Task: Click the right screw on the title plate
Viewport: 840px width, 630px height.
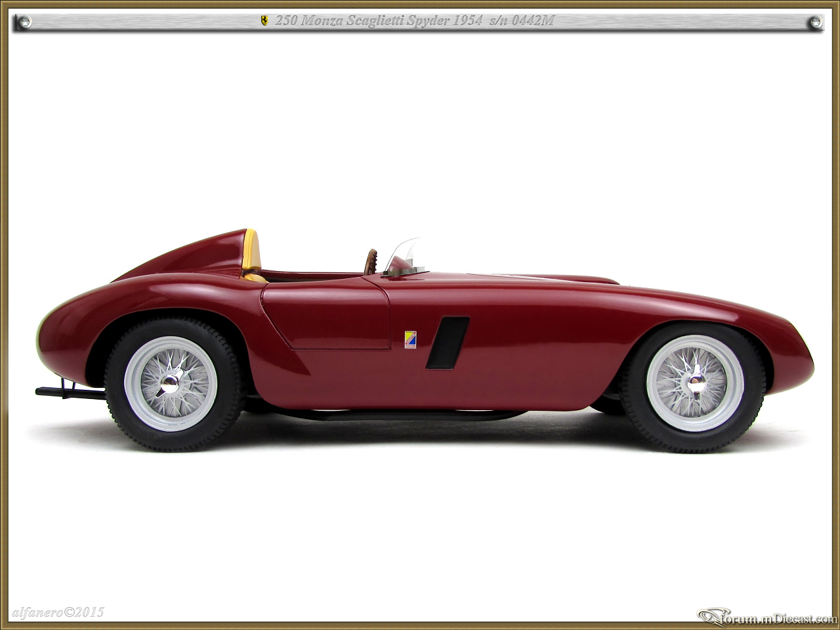Action: tap(815, 22)
